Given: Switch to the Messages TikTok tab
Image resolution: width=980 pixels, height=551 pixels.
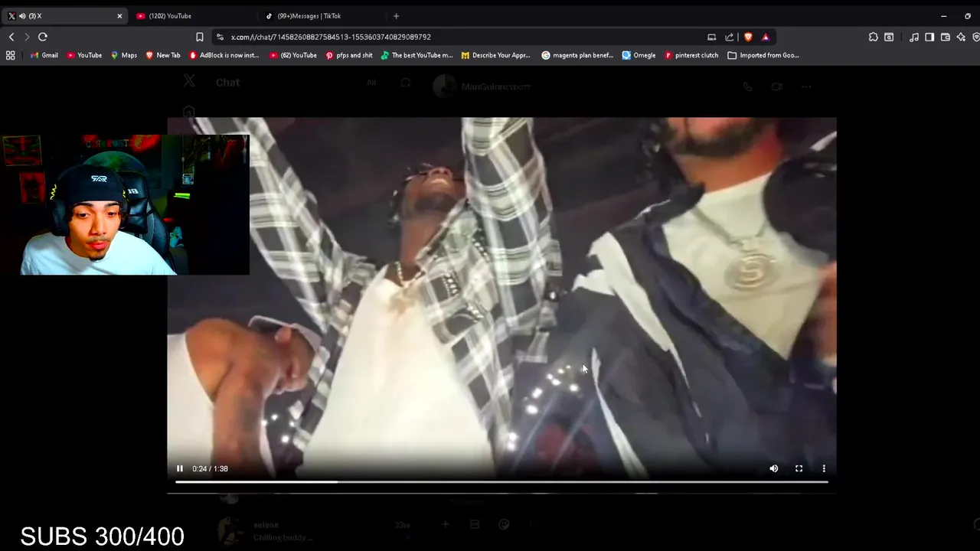Looking at the screenshot, I should (x=322, y=15).
